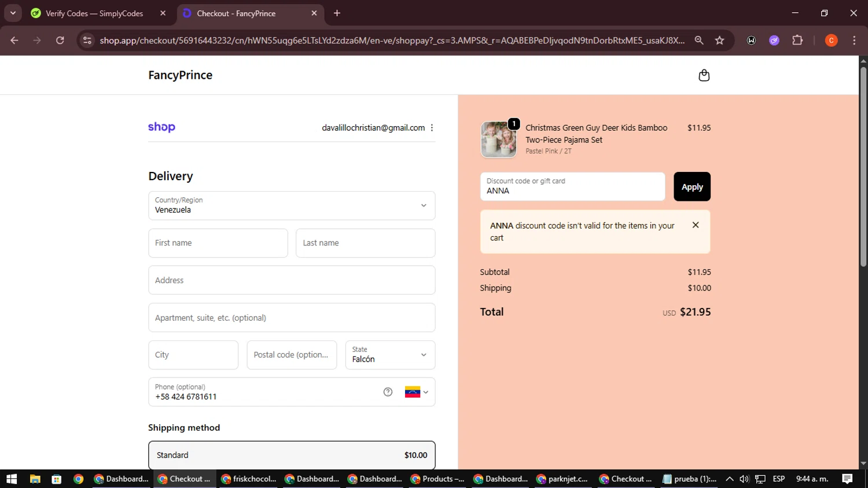Open prueba (1) notepad taskbar window

(690, 479)
